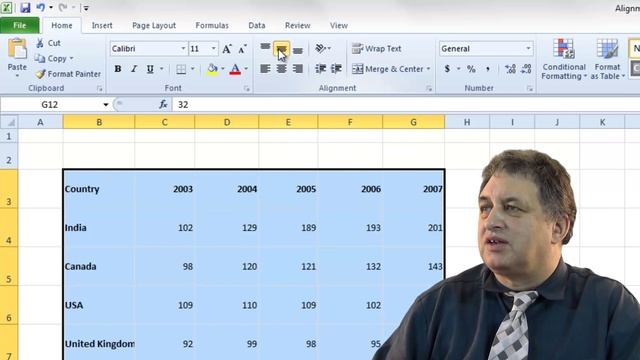The height and width of the screenshot is (360, 640).
Task: Apply the red Font Color
Action: 235,69
